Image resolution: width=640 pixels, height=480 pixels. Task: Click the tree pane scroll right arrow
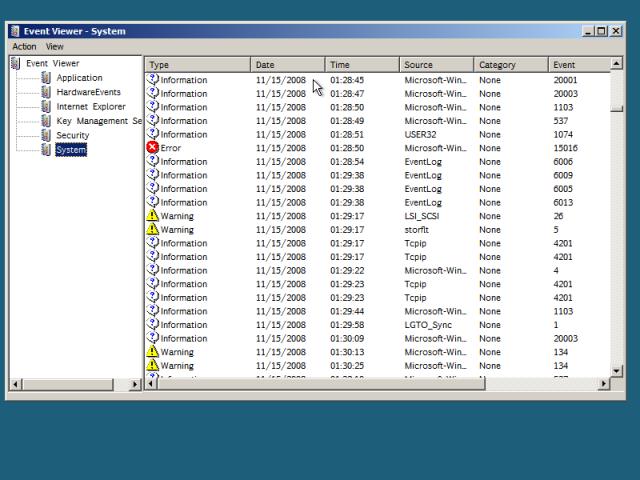point(134,384)
